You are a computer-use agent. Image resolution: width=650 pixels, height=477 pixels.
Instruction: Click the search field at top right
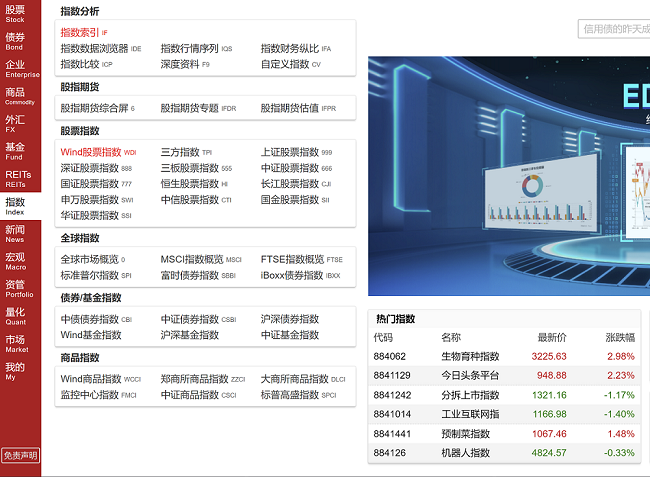(614, 29)
